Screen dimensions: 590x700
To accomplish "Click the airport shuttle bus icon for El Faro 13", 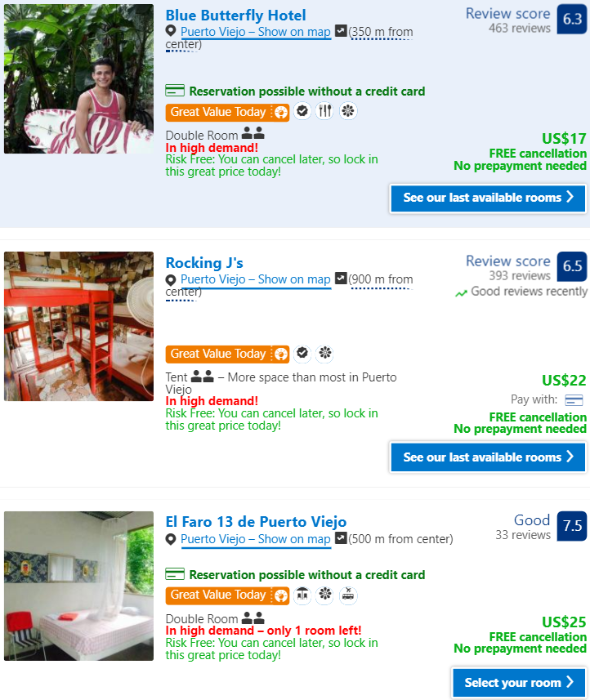I will coord(348,595).
